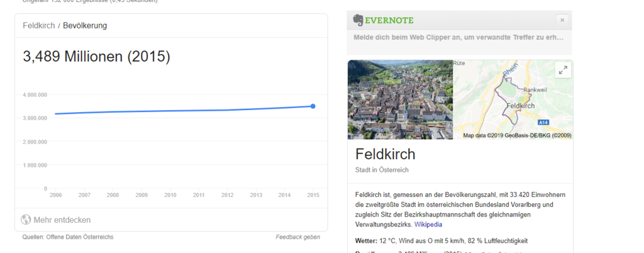Click Bevölkerung in the chart breadcrumb
The image size is (644, 253).
point(85,26)
